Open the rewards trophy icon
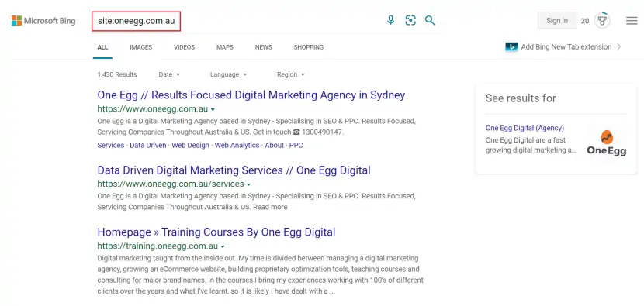 pyautogui.click(x=602, y=20)
